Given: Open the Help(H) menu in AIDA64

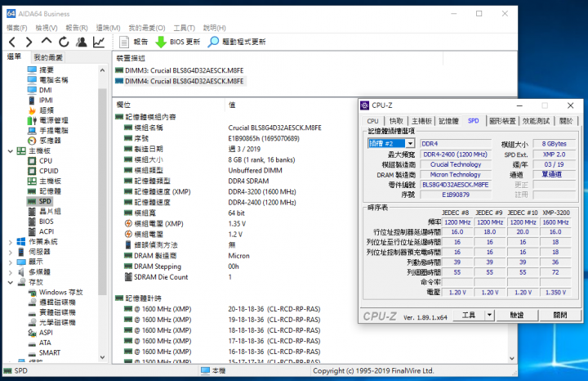Looking at the screenshot, I should point(214,28).
